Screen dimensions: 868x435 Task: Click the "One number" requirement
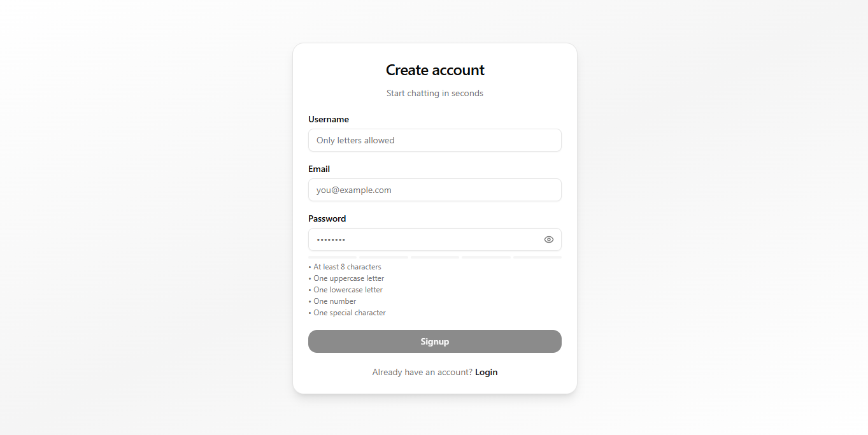click(x=334, y=301)
